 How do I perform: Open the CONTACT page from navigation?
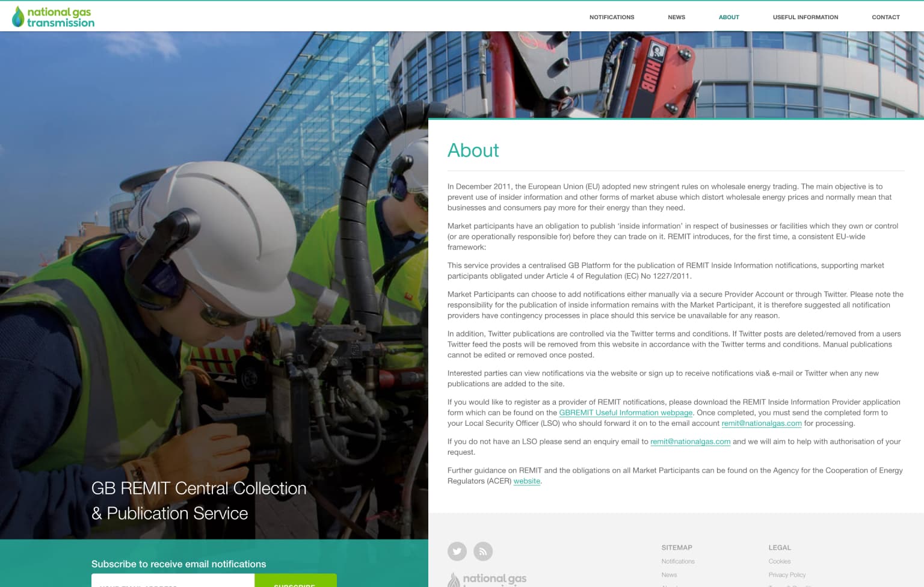tap(885, 17)
